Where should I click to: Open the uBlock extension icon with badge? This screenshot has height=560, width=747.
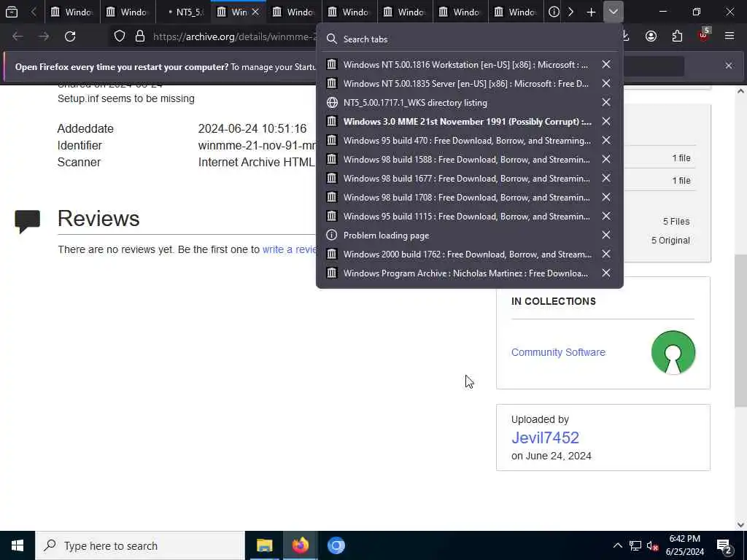[x=704, y=35]
